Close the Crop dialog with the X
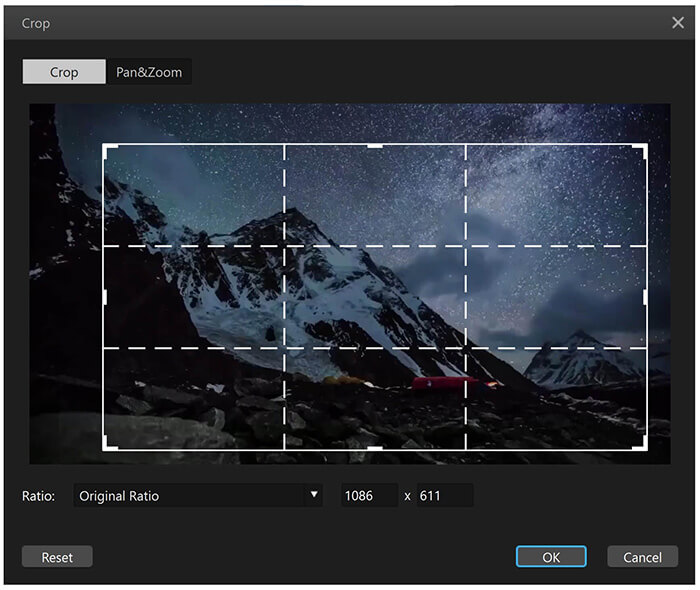Viewport: 700px width, 590px height. [678, 23]
